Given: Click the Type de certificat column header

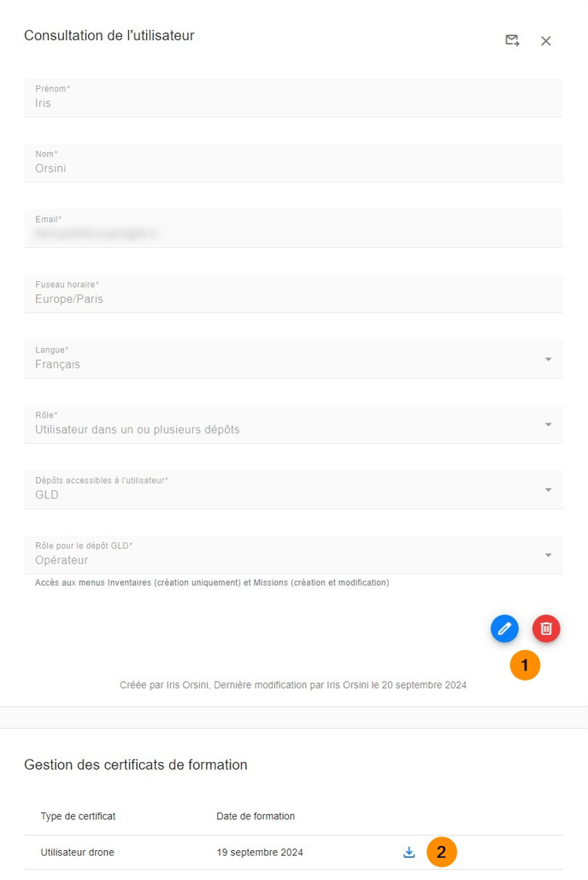Looking at the screenshot, I should pos(78,817).
